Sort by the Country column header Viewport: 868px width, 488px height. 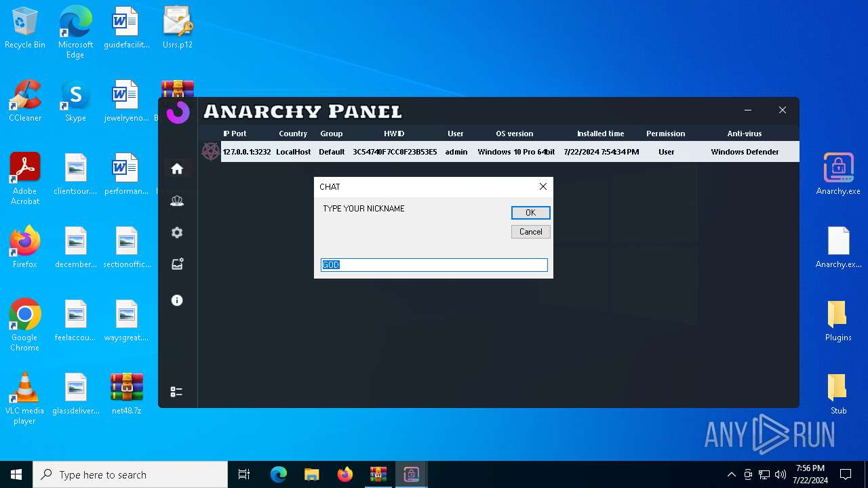[293, 134]
